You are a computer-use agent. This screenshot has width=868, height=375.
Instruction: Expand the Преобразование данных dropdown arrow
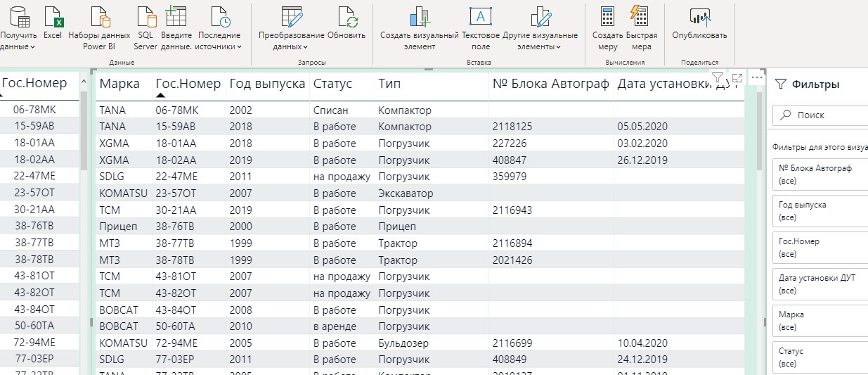(306, 47)
